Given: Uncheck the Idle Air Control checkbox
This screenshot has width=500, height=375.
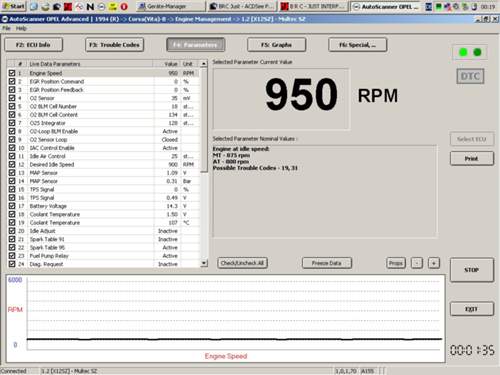Looking at the screenshot, I should point(12,156).
